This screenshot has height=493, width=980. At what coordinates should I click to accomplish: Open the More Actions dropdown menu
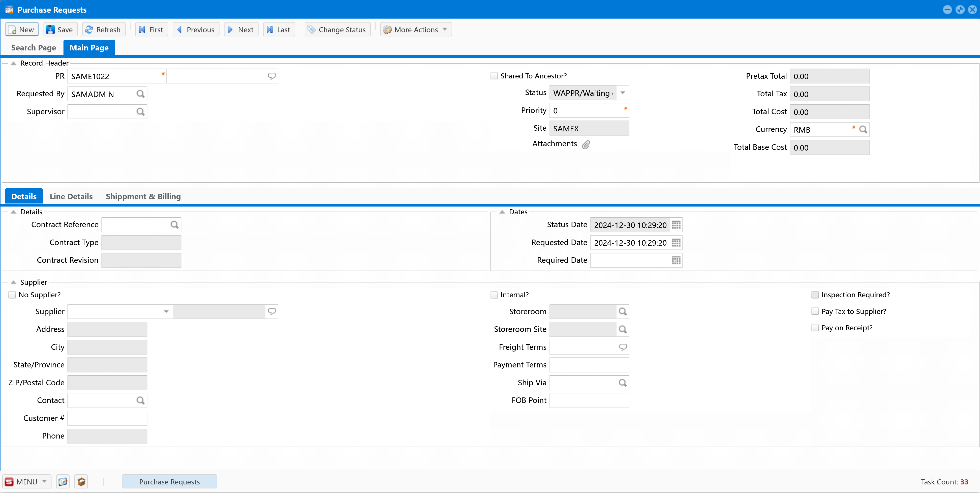pos(416,30)
